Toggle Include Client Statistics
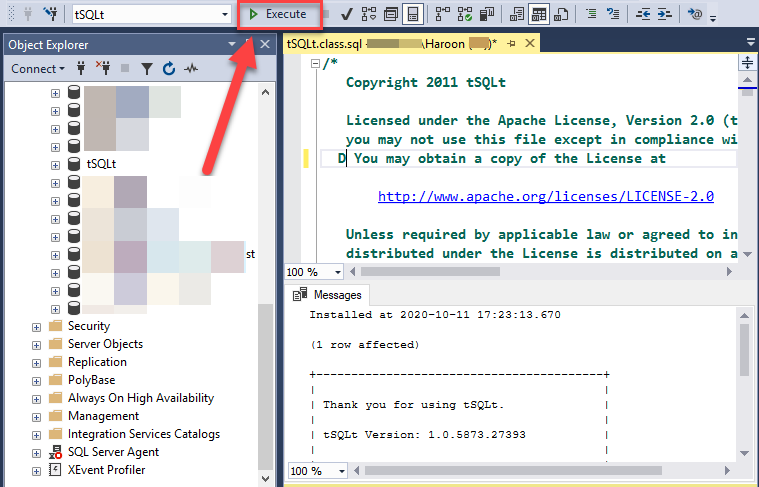Image resolution: width=759 pixels, height=487 pixels. pyautogui.click(x=486, y=14)
